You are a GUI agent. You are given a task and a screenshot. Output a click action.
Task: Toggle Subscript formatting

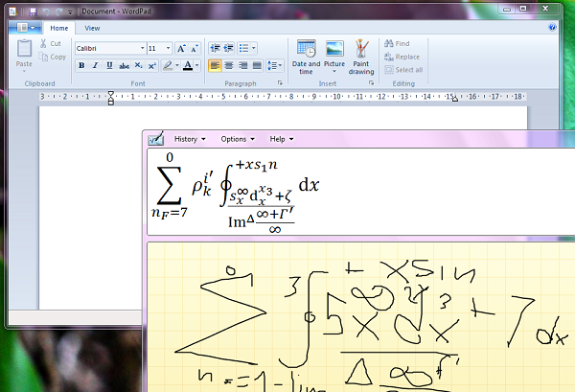pyautogui.click(x=138, y=65)
